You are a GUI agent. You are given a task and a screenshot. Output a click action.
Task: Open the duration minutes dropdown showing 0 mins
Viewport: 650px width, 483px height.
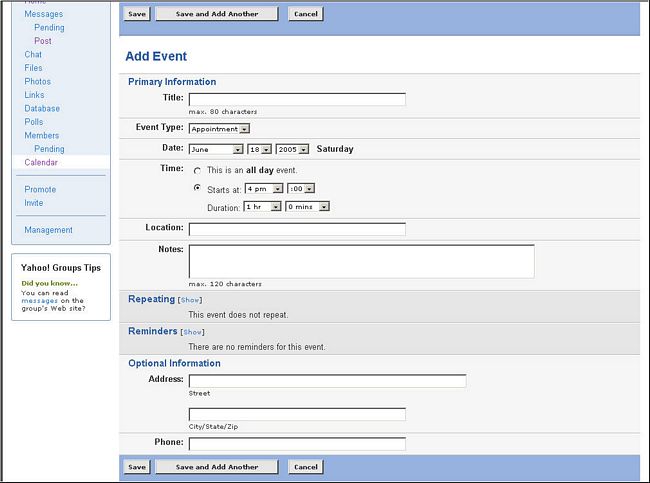[308, 206]
